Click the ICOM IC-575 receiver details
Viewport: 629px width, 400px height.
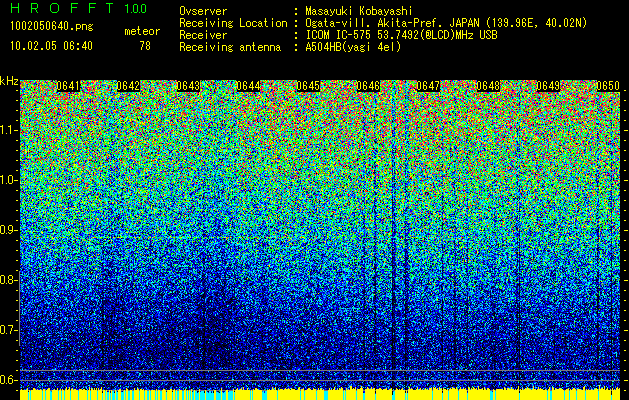(401, 35)
